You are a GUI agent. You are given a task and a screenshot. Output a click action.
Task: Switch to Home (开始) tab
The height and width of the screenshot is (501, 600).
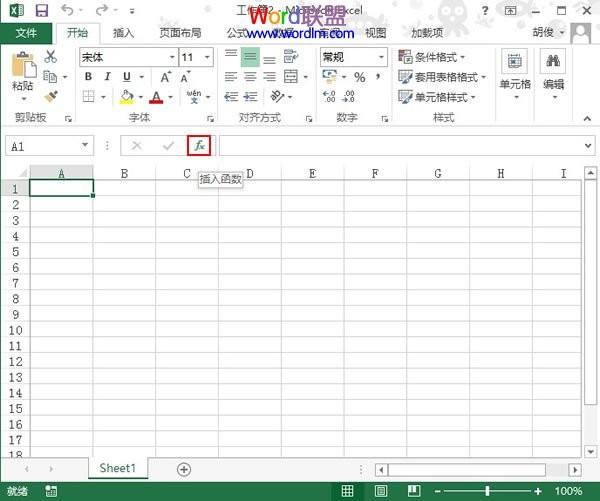pos(78,33)
